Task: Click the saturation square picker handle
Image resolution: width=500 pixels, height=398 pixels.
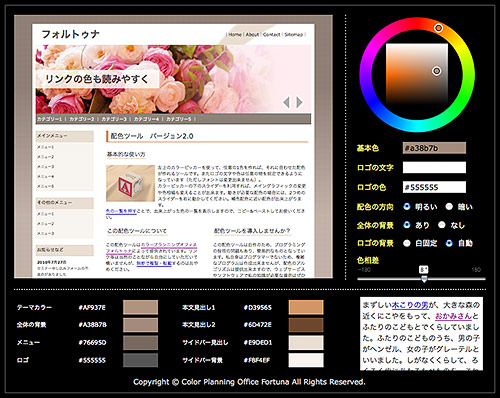Action: point(437,71)
